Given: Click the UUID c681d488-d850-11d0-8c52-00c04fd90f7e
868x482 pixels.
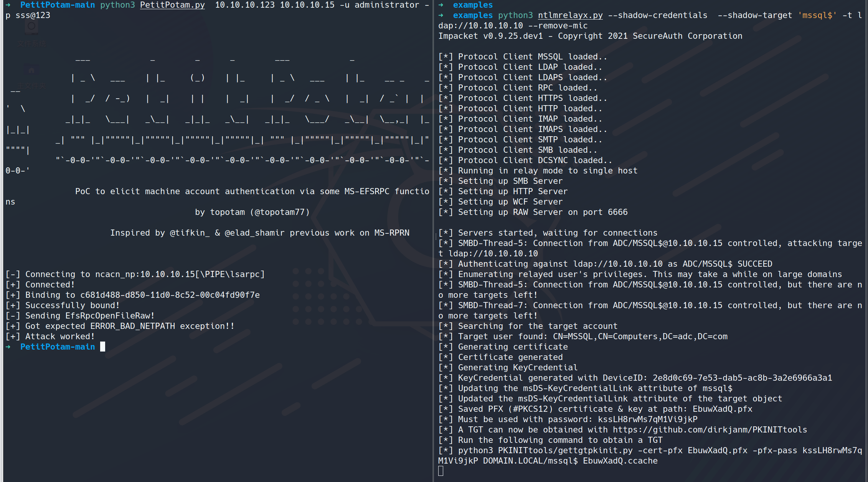Looking at the screenshot, I should click(x=170, y=295).
